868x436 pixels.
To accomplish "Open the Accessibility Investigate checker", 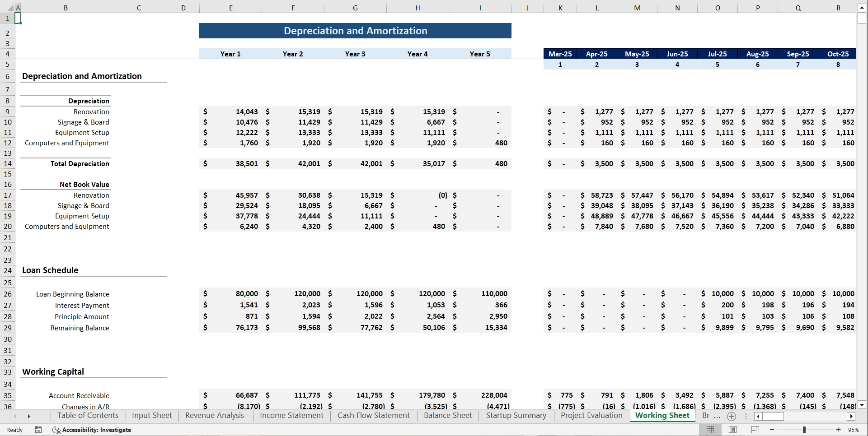I will pyautogui.click(x=92, y=430).
